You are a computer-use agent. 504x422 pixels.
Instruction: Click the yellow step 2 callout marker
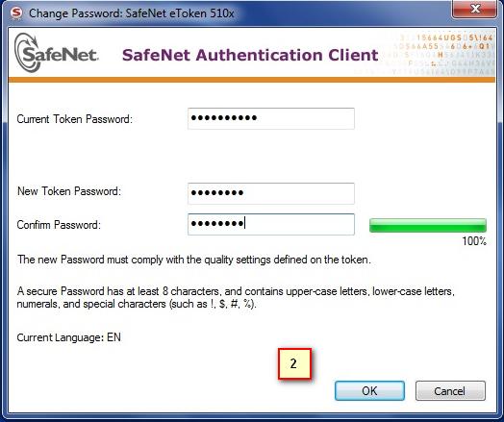coord(294,364)
